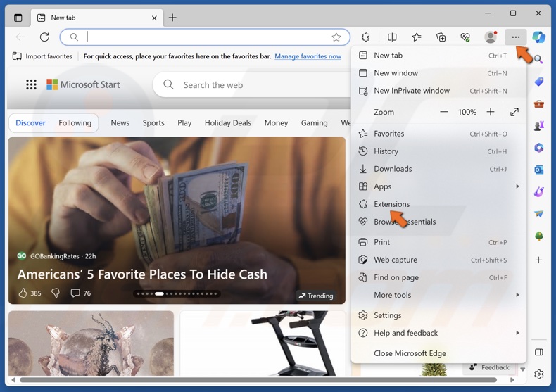
Task: Click the Refresh page icon
Action: coord(44,37)
